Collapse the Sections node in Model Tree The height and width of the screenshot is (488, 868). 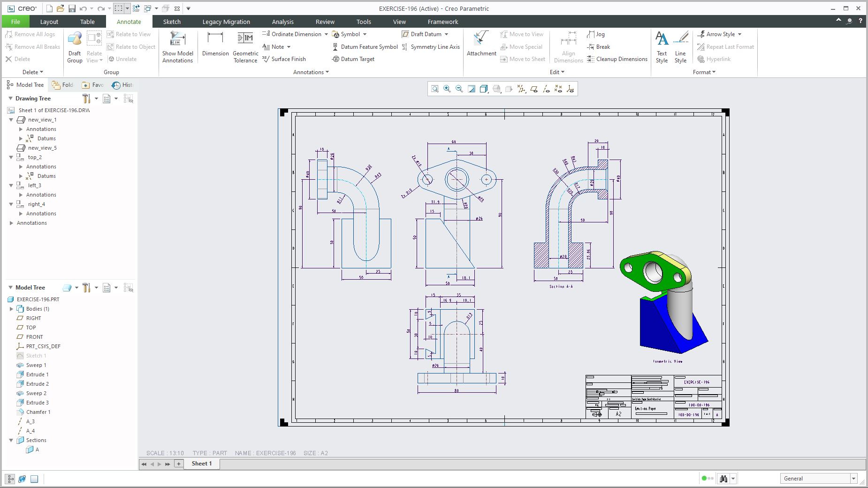tap(11, 440)
